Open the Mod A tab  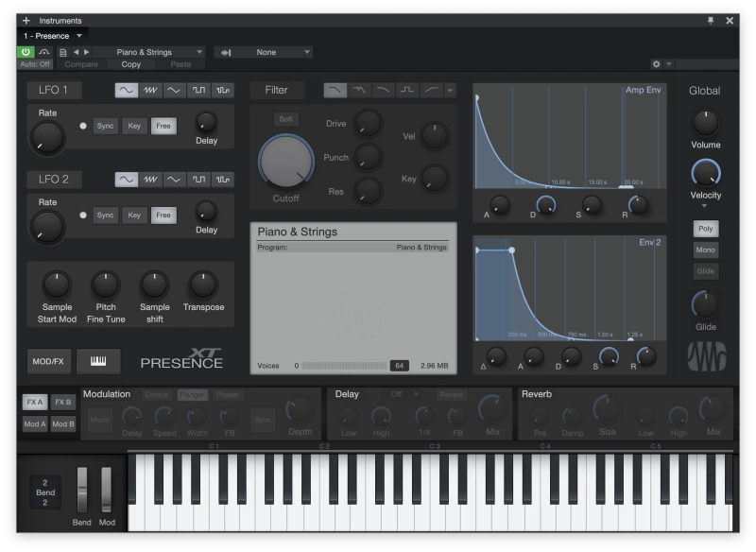coord(35,423)
